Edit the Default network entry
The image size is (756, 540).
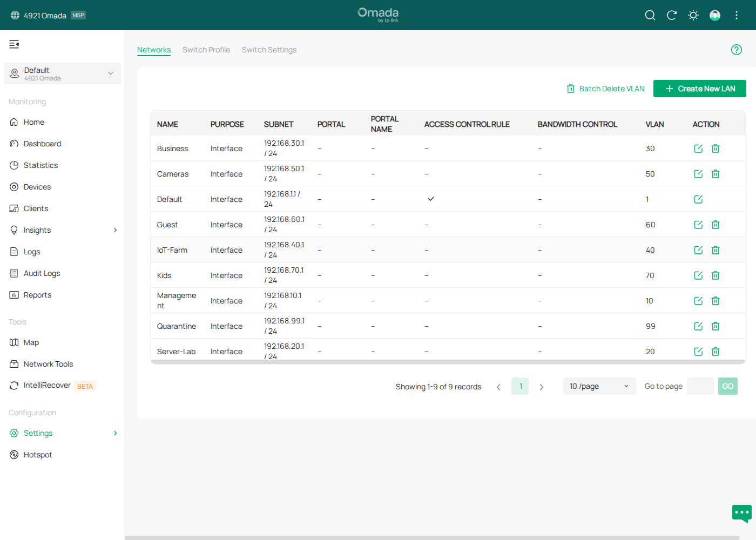pyautogui.click(x=698, y=199)
